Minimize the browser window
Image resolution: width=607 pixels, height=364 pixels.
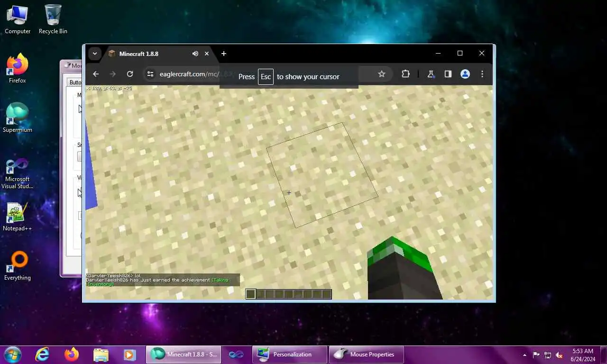pos(438,54)
